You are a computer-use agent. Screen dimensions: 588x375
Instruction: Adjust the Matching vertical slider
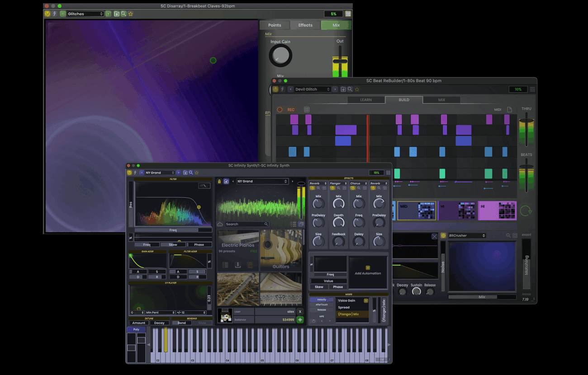[526, 264]
